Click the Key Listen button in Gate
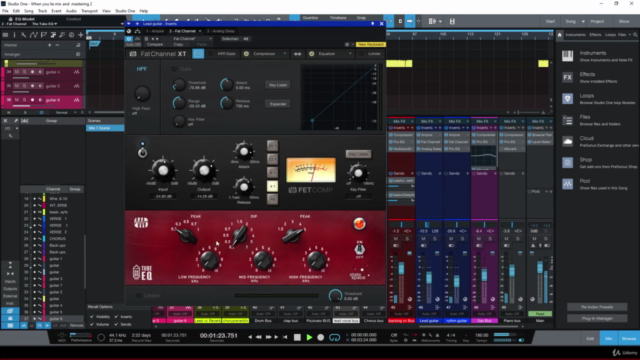The image size is (640, 360). pyautogui.click(x=278, y=85)
